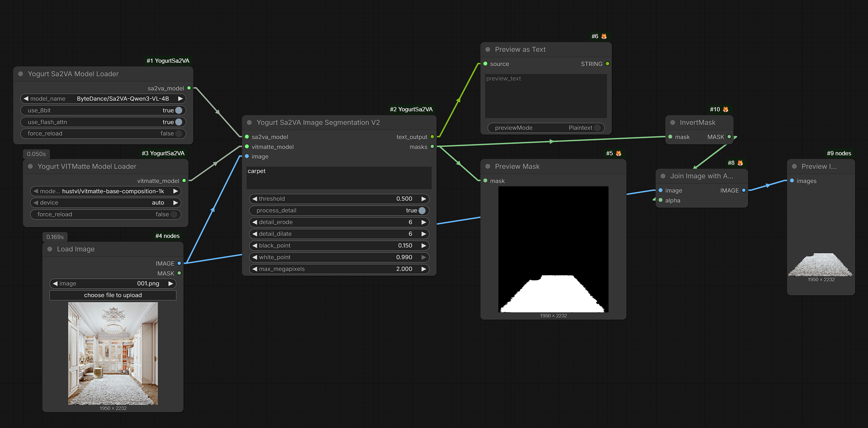Image resolution: width=868 pixels, height=428 pixels.
Task: Click the MASK output socket on InvertMask
Action: pyautogui.click(x=729, y=137)
